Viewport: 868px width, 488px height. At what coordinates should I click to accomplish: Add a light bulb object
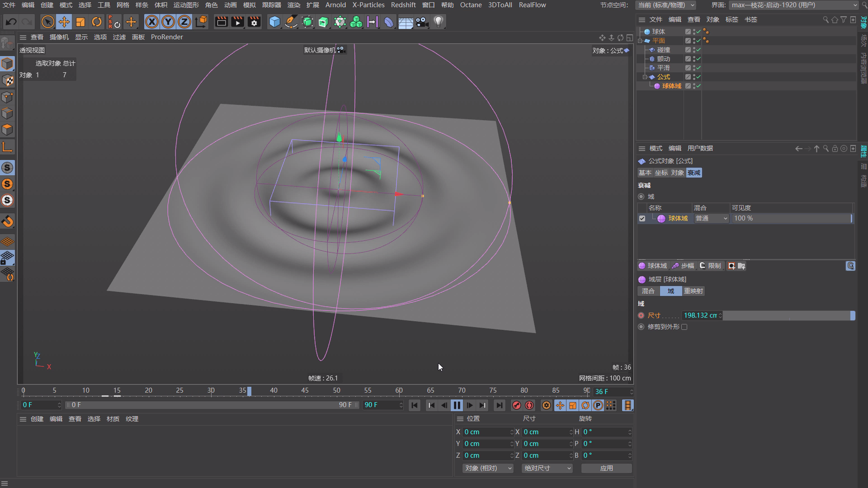pos(438,22)
